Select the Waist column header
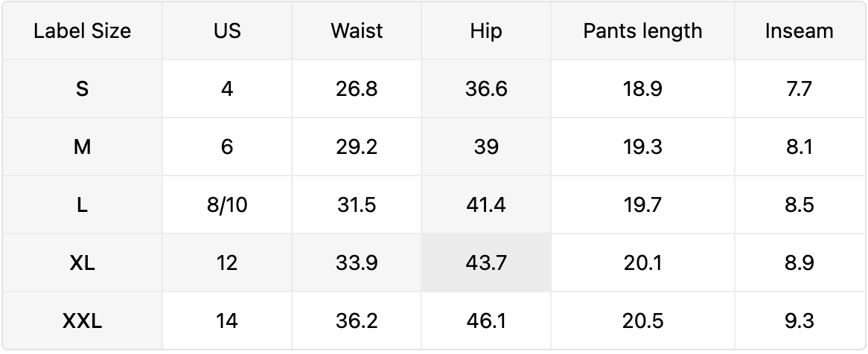 click(x=357, y=31)
